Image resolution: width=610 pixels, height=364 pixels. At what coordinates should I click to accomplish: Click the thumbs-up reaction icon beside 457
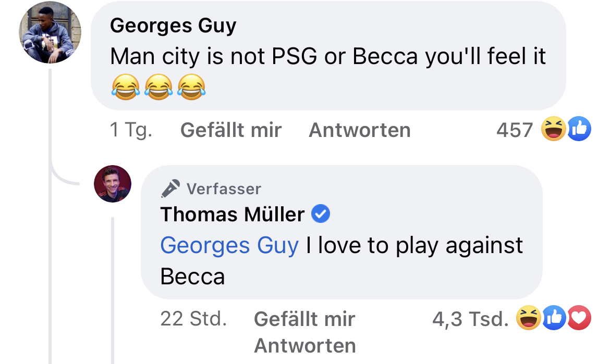click(x=579, y=129)
